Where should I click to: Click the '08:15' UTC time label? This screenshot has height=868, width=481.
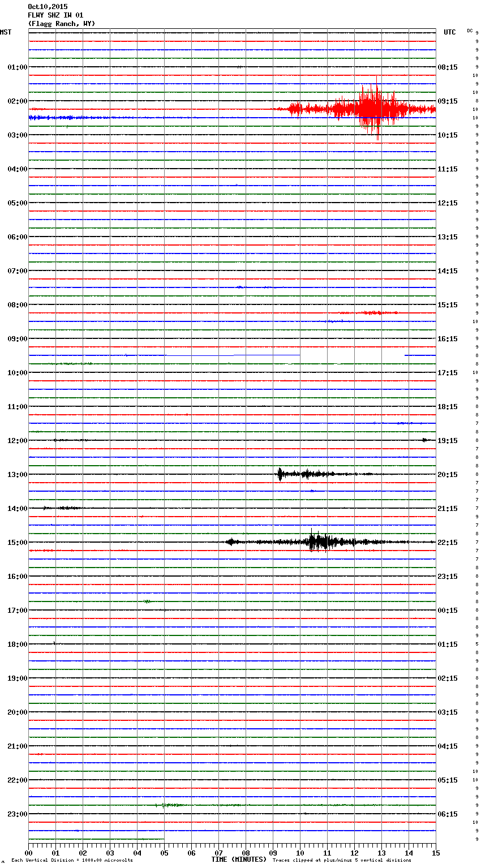pyautogui.click(x=448, y=67)
